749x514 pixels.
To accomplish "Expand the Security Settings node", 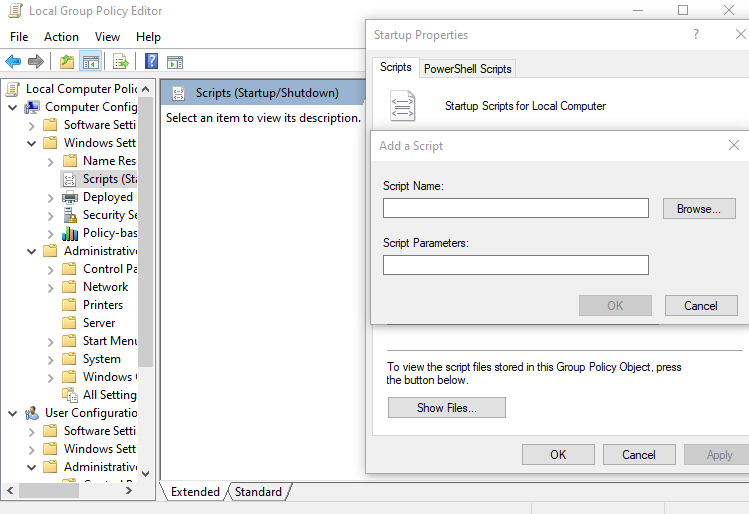I will (51, 216).
